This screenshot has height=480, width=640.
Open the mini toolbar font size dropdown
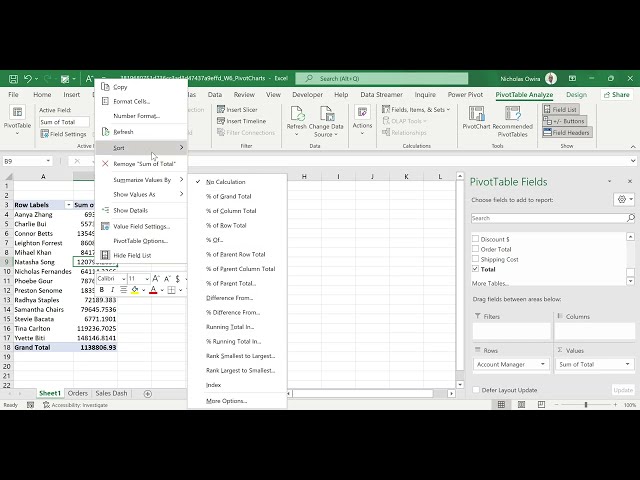point(147,279)
